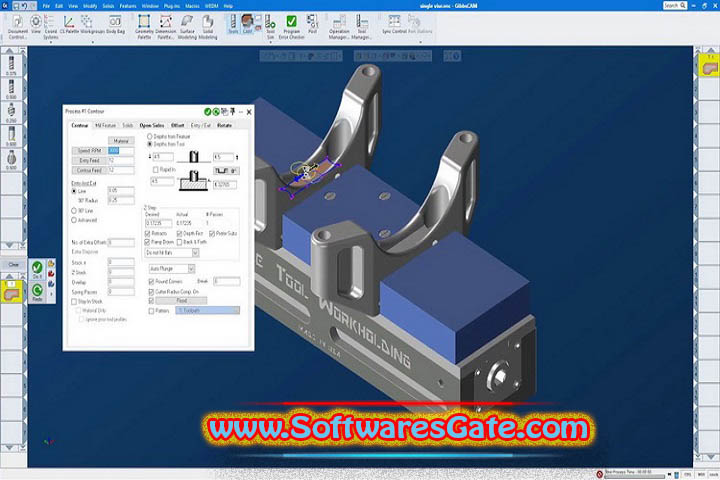Switch to the Rotate tab
Image resolution: width=720 pixels, height=480 pixels.
pyautogui.click(x=225, y=125)
